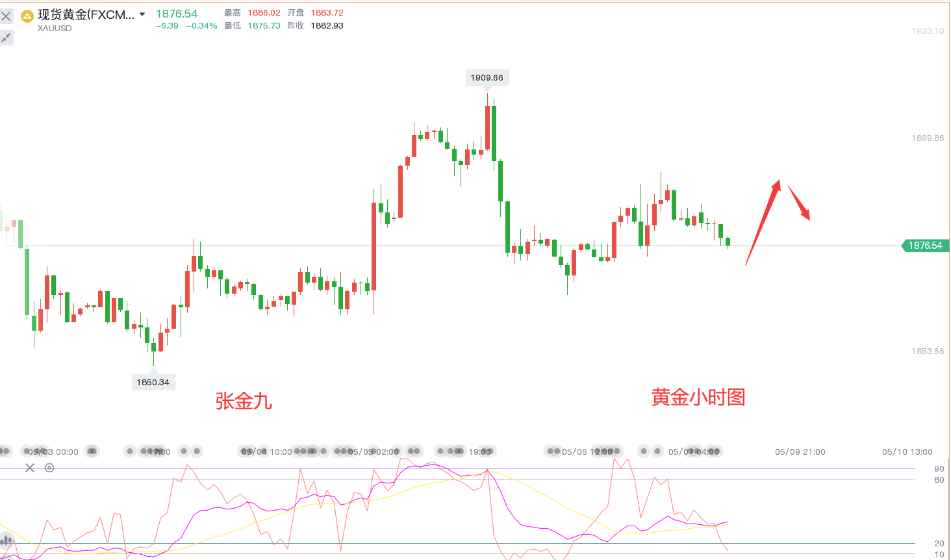Click the 1876.54 current price in header
Image resolution: width=951 pixels, height=560 pixels.
(177, 14)
